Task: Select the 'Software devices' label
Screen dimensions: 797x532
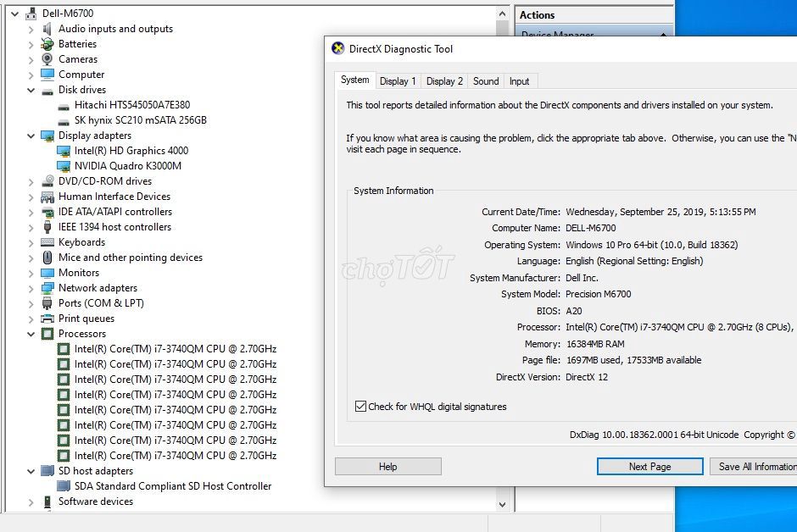Action: (x=96, y=502)
